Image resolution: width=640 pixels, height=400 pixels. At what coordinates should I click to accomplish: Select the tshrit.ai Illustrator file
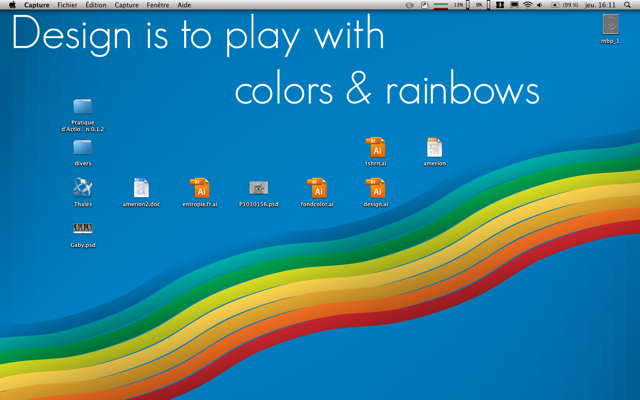pyautogui.click(x=376, y=147)
